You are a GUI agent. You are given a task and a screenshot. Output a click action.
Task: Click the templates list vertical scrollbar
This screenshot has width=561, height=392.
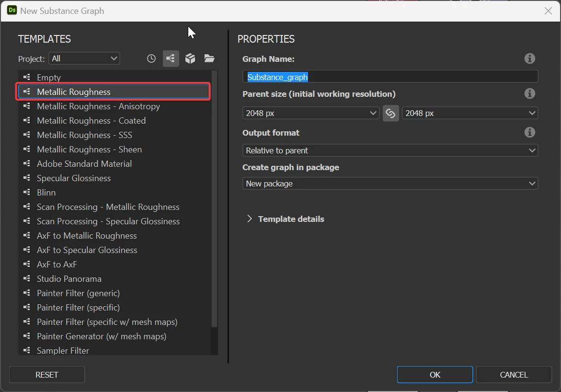(214, 199)
